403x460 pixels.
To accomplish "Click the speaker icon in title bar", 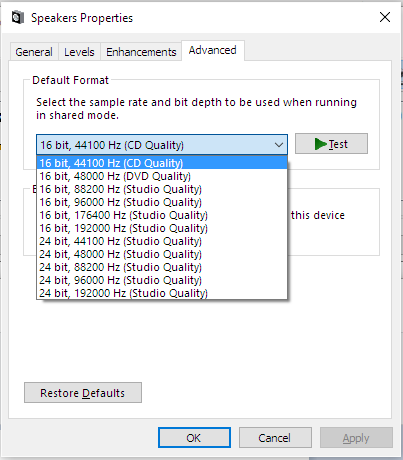I will point(18,17).
